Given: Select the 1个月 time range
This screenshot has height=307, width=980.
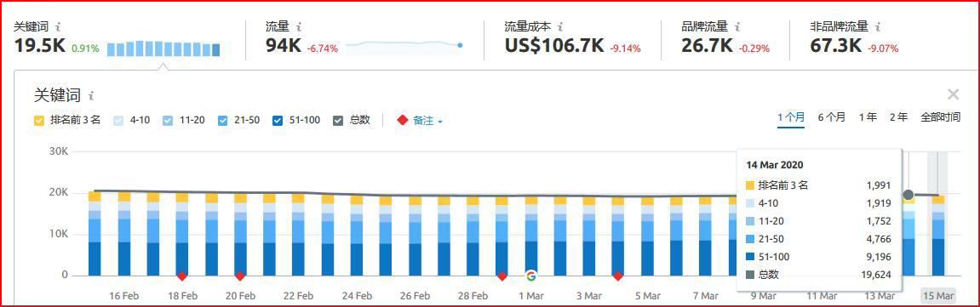Looking at the screenshot, I should 791,117.
